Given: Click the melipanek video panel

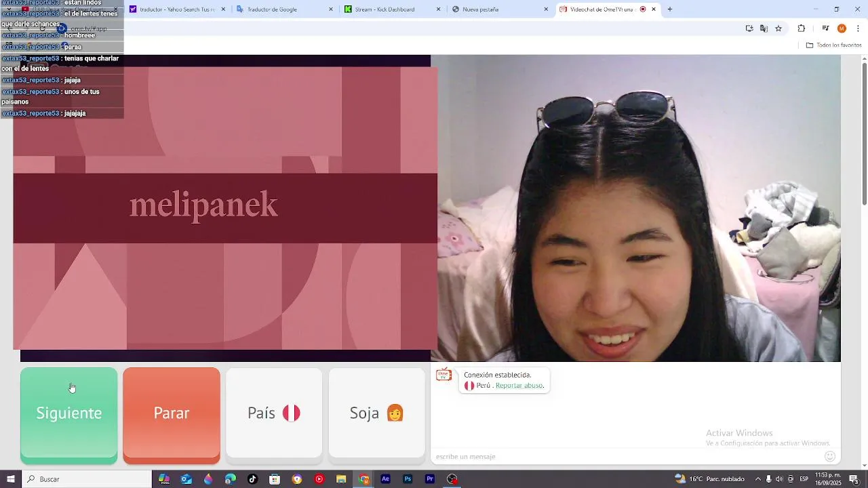Looking at the screenshot, I should tap(225, 208).
